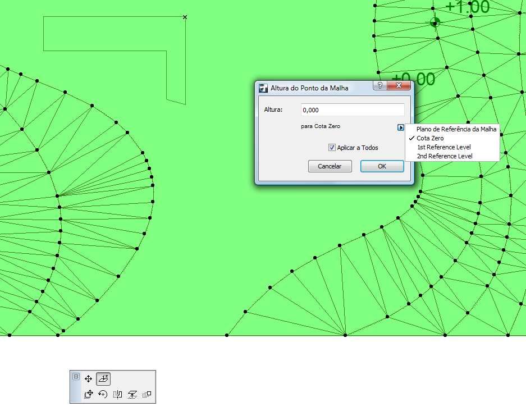This screenshot has height=420, width=526.
Task: Select the Move Node pet palette icon
Action: tap(88, 379)
